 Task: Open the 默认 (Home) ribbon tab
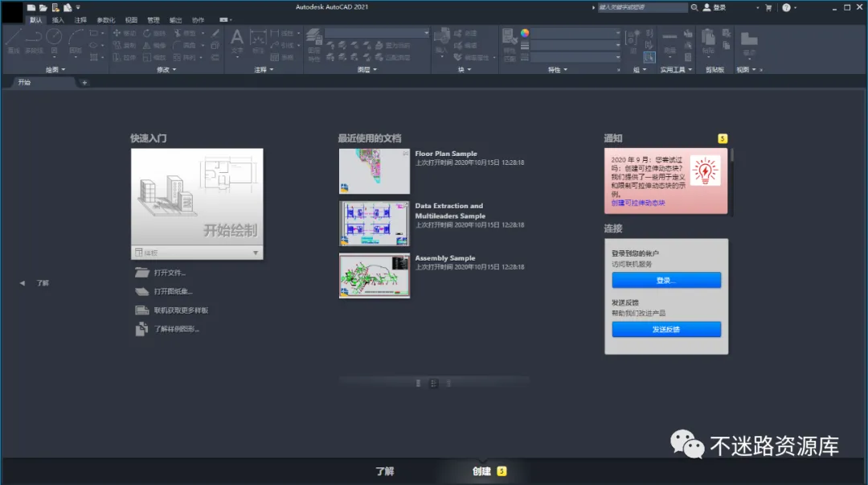[36, 20]
